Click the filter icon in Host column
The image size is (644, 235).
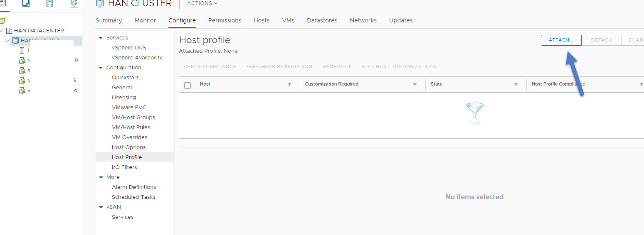(289, 84)
